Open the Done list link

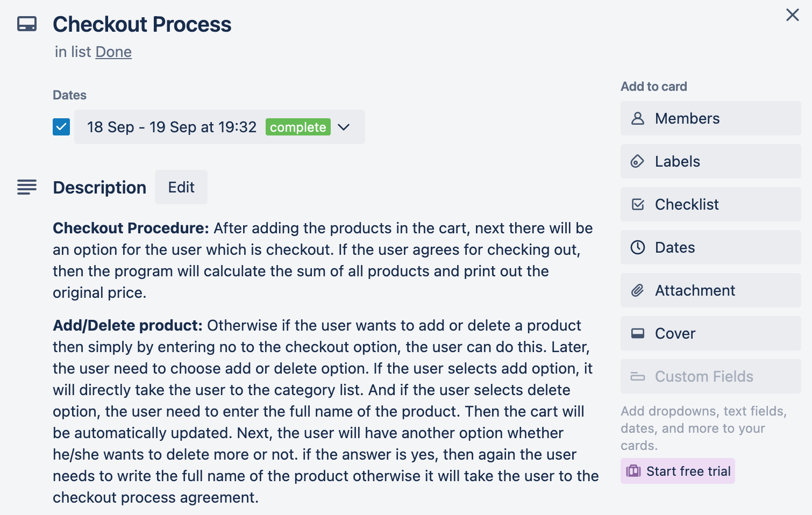(113, 52)
